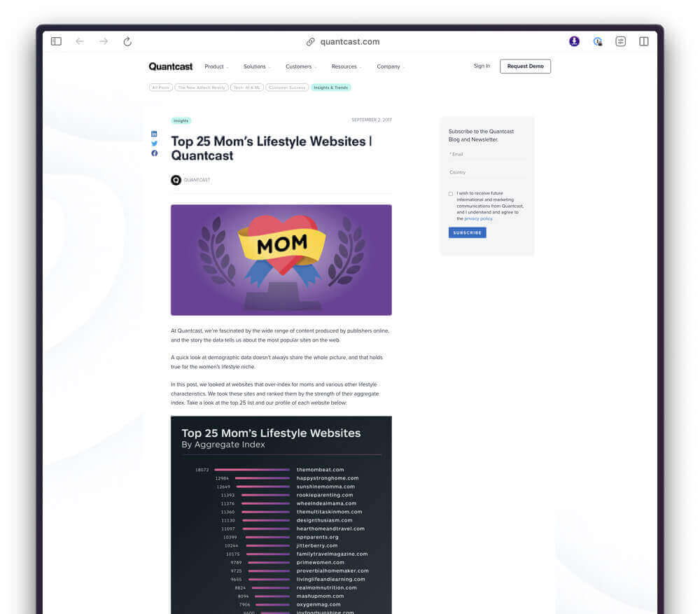
Task: Click jitterberry.com in the chart
Action: coord(317,546)
